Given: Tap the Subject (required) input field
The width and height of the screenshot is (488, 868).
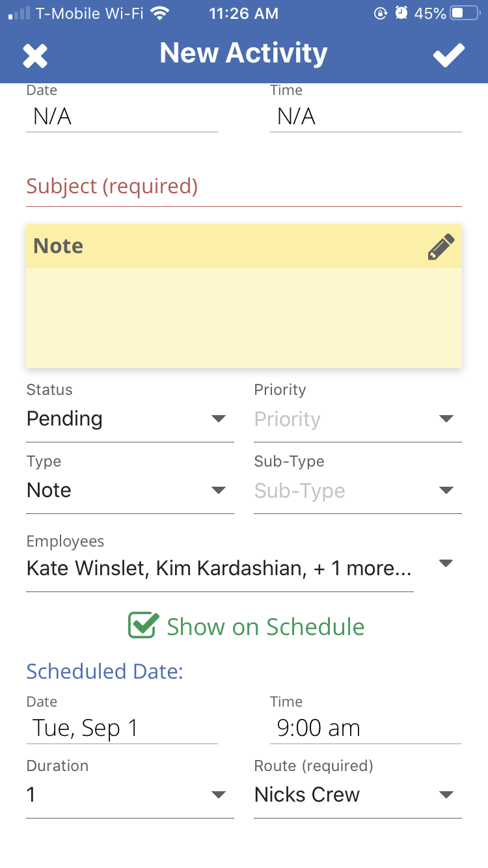Looking at the screenshot, I should tap(243, 187).
